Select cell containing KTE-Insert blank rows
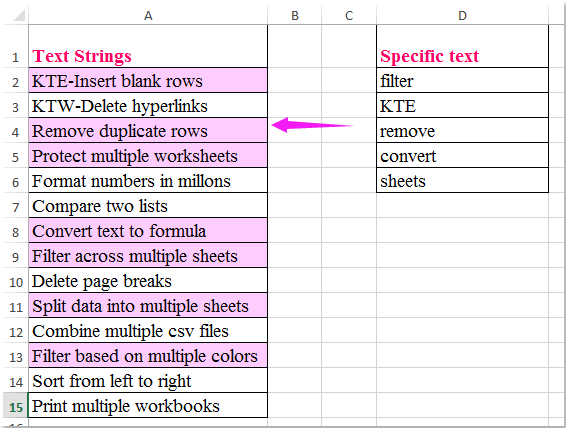 pos(148,80)
